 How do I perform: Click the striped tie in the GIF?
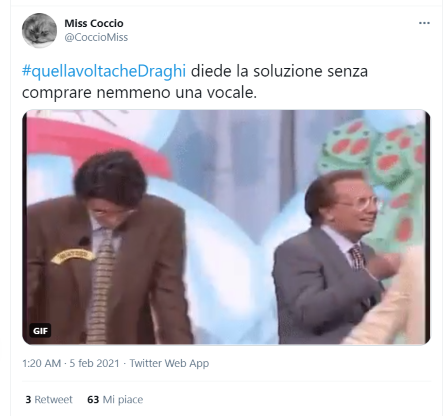[101, 283]
